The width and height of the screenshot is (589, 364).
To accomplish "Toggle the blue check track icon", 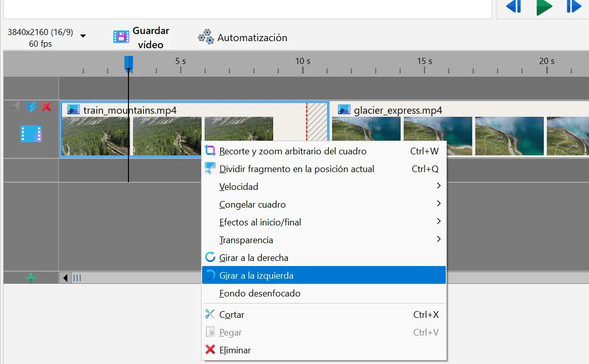I will 31,107.
